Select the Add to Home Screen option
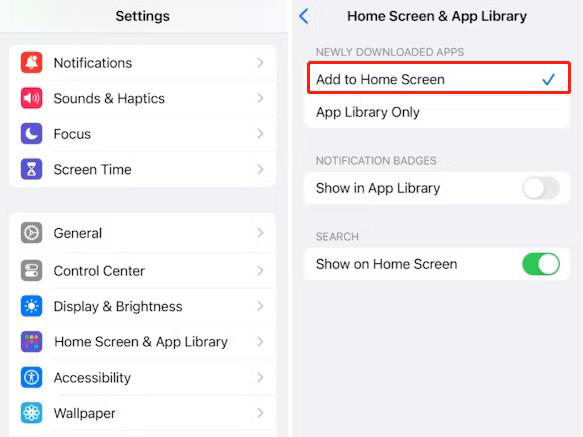 [438, 78]
